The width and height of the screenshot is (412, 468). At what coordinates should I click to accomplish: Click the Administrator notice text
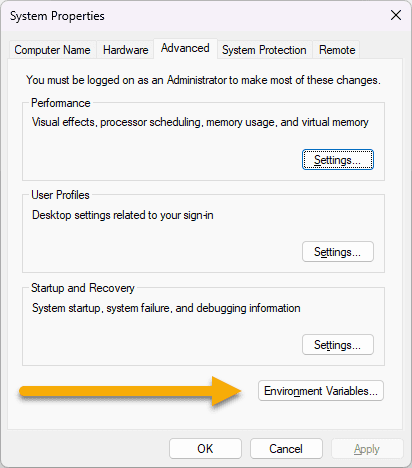tap(203, 80)
